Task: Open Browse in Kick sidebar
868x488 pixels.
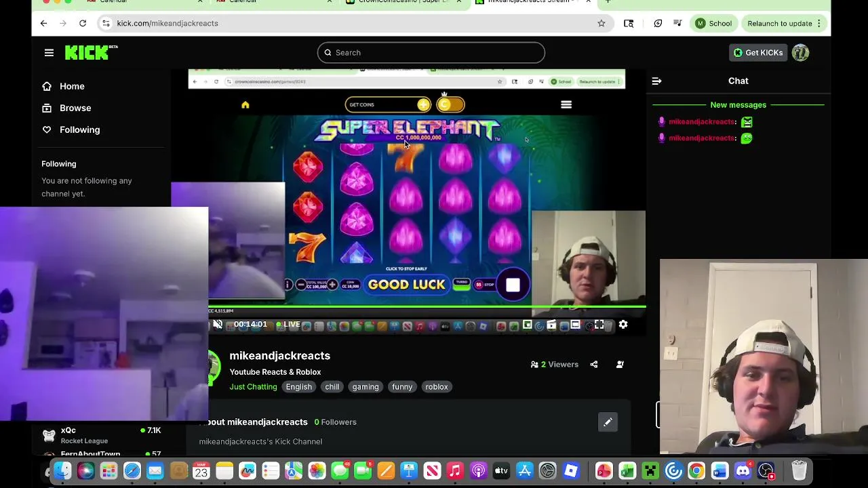Action: [x=66, y=108]
